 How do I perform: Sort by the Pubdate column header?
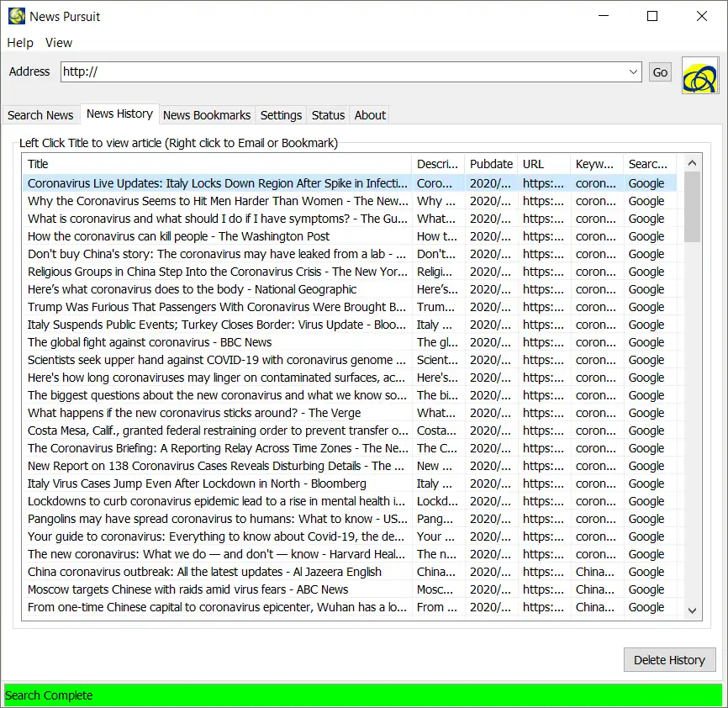point(491,164)
